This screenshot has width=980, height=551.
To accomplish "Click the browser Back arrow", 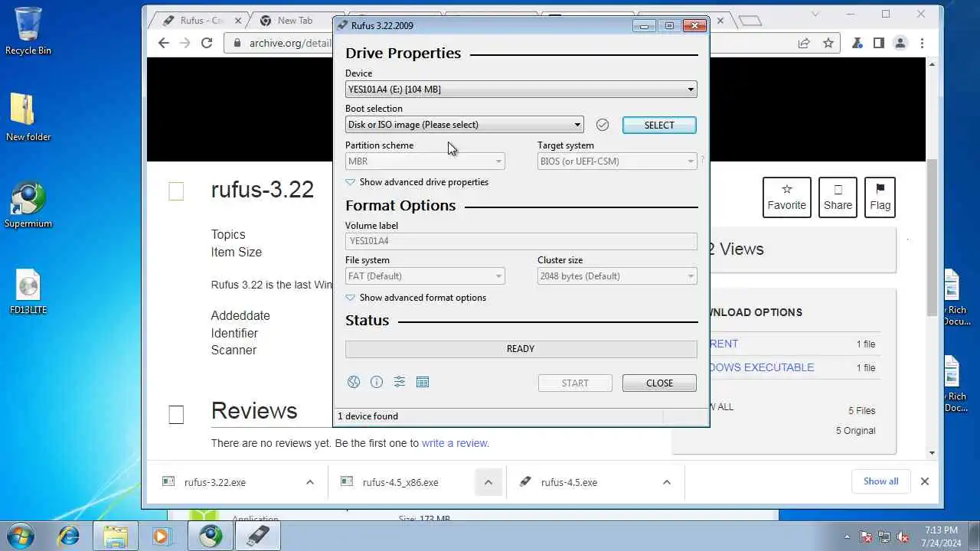I will (x=163, y=43).
